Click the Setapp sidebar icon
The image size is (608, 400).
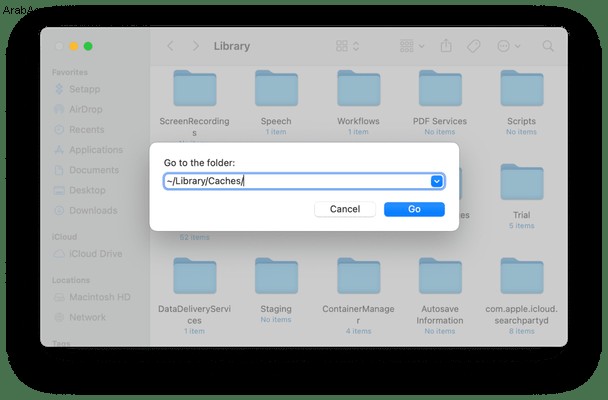[59, 89]
